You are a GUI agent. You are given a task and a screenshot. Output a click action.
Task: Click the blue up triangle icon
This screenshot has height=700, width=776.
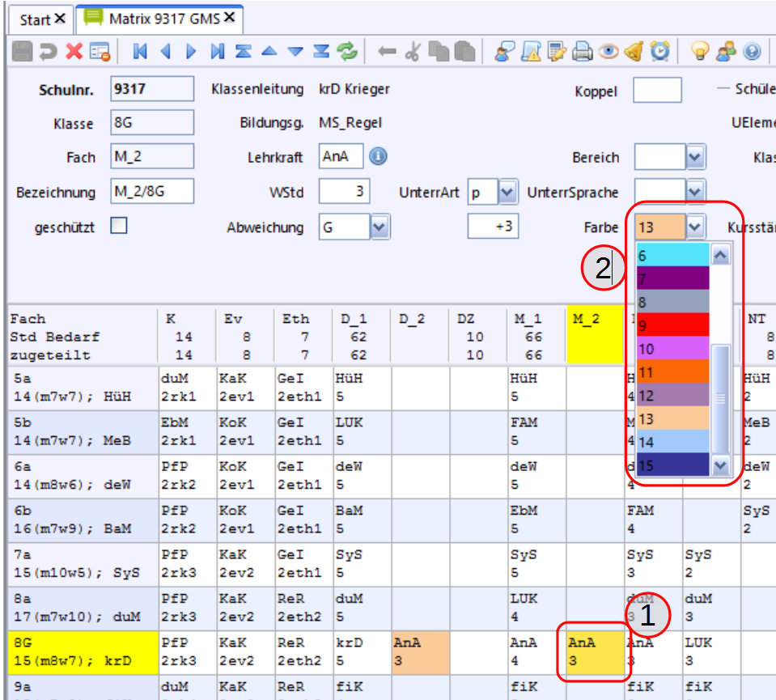[269, 51]
